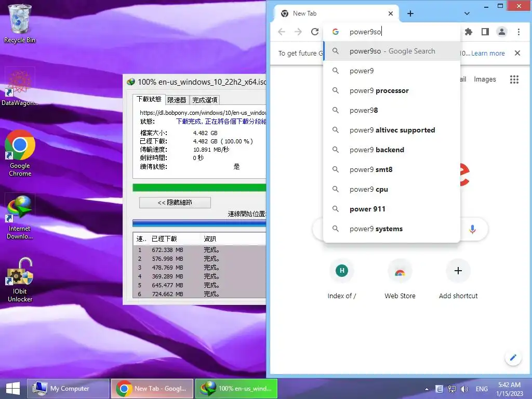This screenshot has height=399, width=532.
Task: Open the Web Store shortcut tile
Action: (400, 280)
